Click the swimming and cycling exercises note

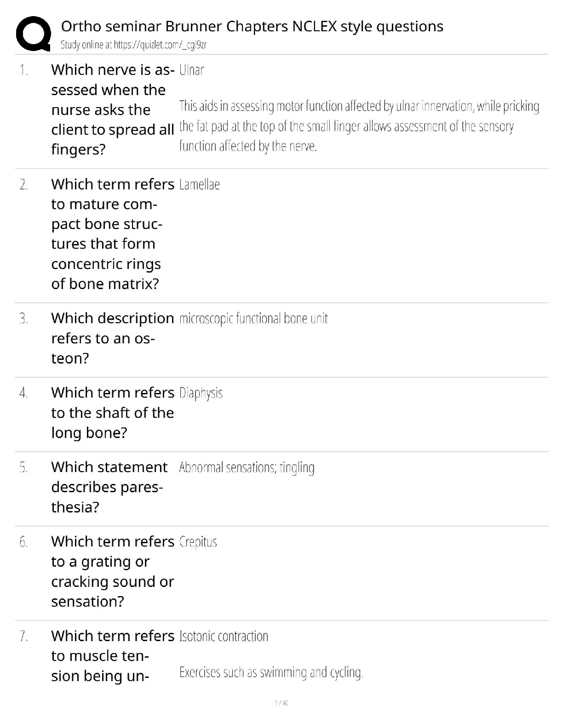[271, 673]
